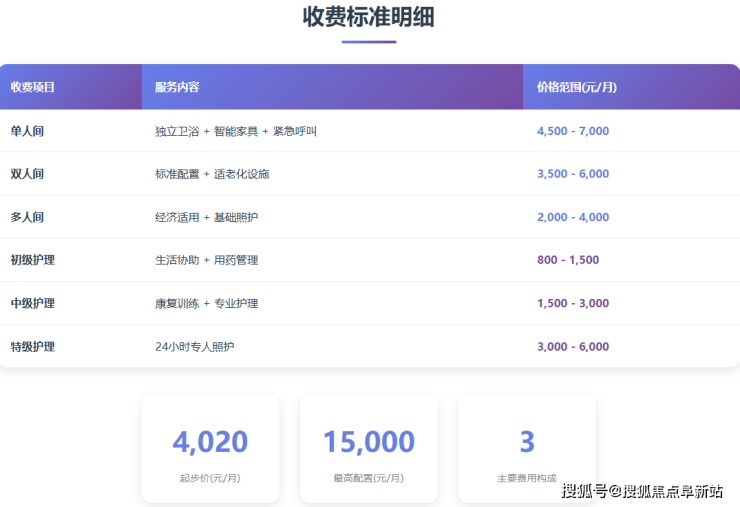Click the 独立卫浴 + 智能家具 + 紧急呼叫 description
740x507 pixels.
(x=236, y=131)
